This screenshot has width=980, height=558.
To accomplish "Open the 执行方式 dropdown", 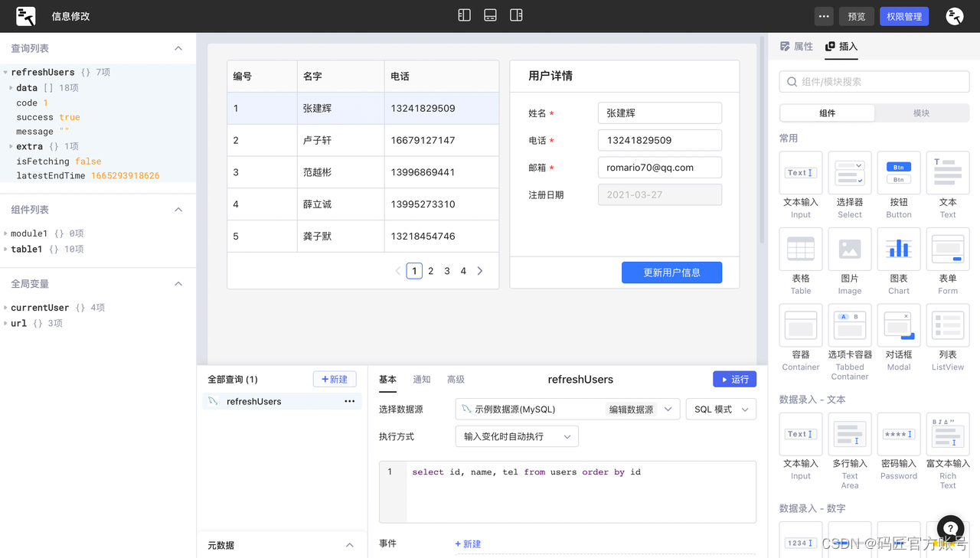I will (x=517, y=436).
